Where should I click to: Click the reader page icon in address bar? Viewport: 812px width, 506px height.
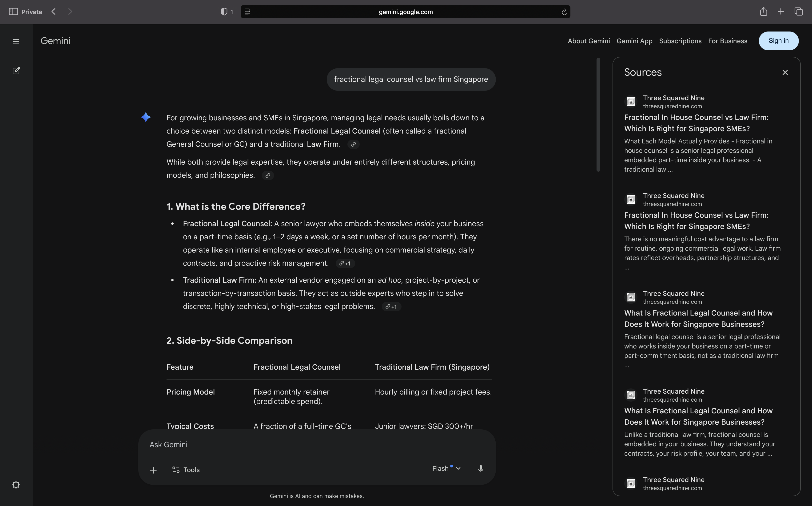[x=247, y=12]
